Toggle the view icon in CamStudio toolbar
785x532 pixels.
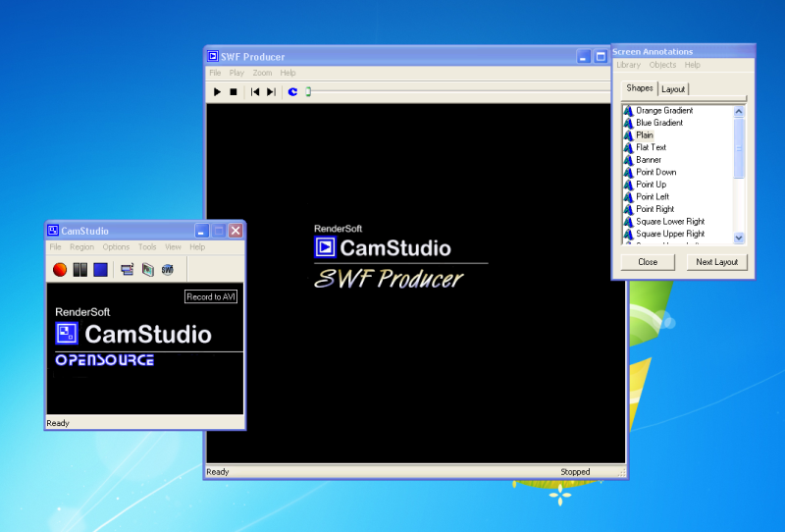pos(128,270)
